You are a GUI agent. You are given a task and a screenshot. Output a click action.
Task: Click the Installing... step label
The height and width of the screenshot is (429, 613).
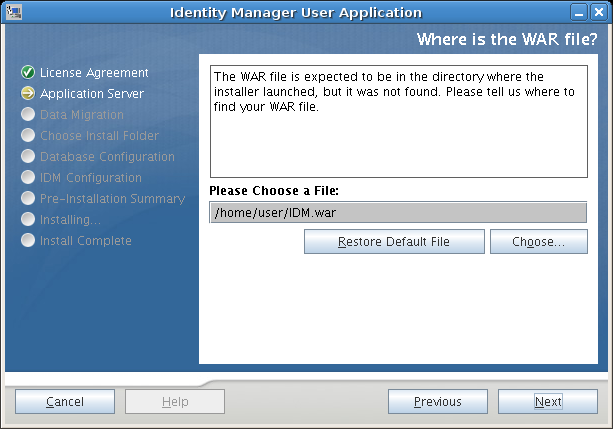pos(70,220)
